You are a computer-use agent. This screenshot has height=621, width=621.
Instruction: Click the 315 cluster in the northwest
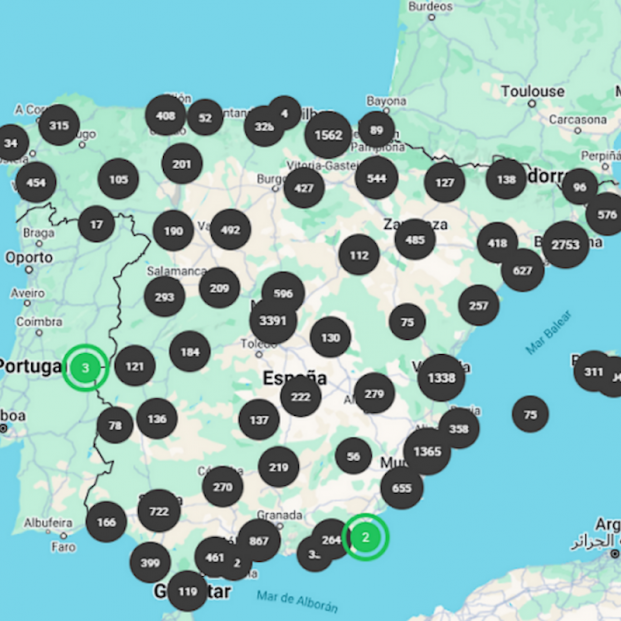(59, 125)
